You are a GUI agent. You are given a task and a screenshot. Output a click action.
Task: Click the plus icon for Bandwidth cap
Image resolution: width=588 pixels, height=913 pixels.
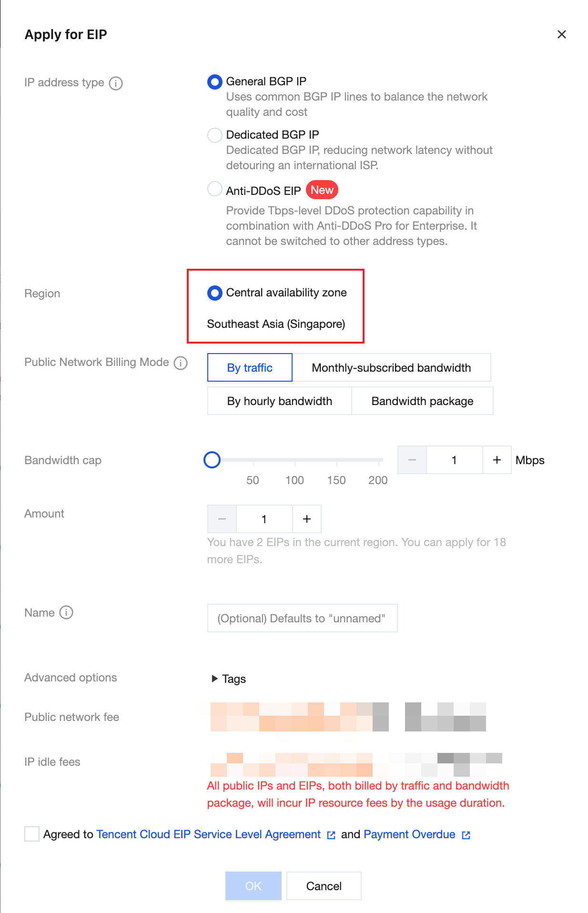pyautogui.click(x=497, y=460)
